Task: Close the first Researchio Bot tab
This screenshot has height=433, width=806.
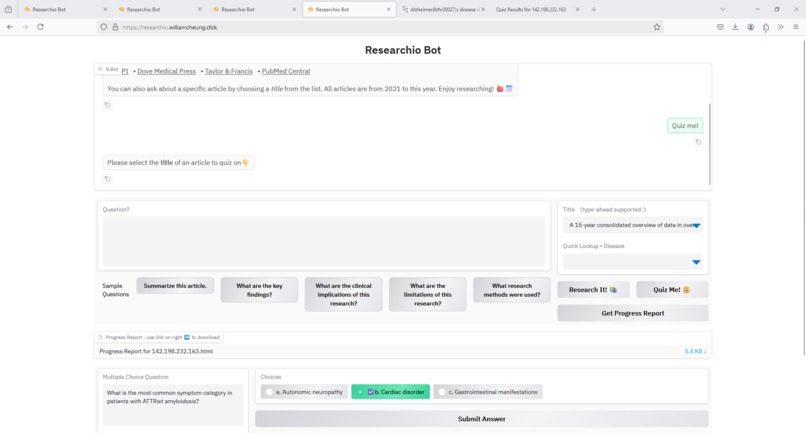Action: tap(105, 9)
